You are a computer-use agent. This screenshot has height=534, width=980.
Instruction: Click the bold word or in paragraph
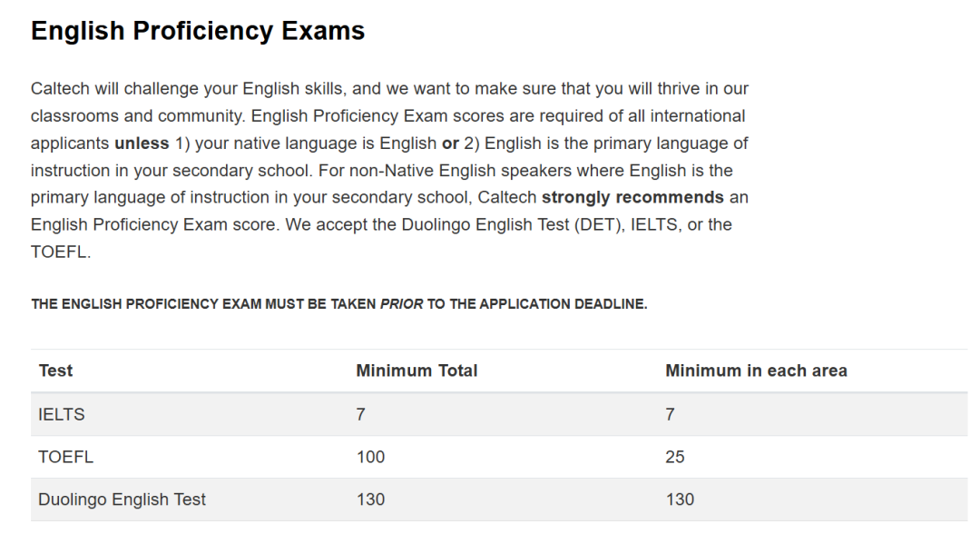click(451, 143)
